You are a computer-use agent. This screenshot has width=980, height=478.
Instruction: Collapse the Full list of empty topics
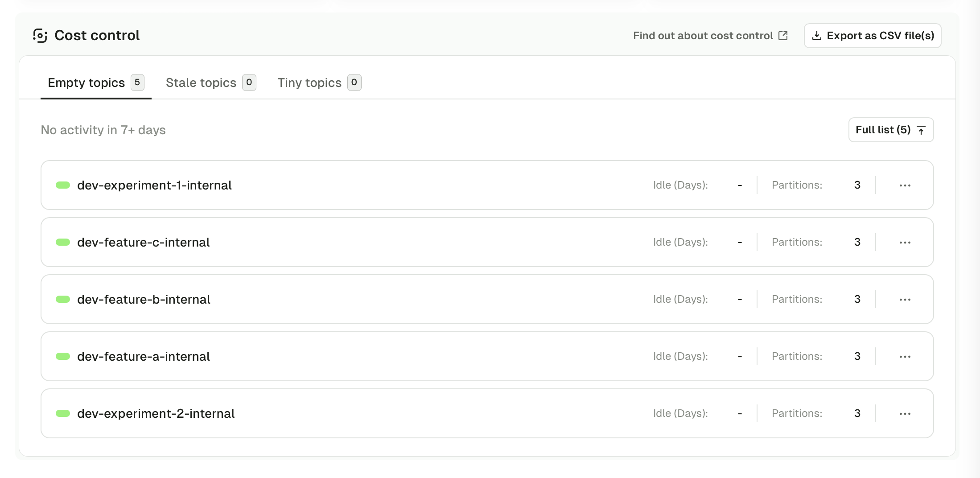point(891,130)
